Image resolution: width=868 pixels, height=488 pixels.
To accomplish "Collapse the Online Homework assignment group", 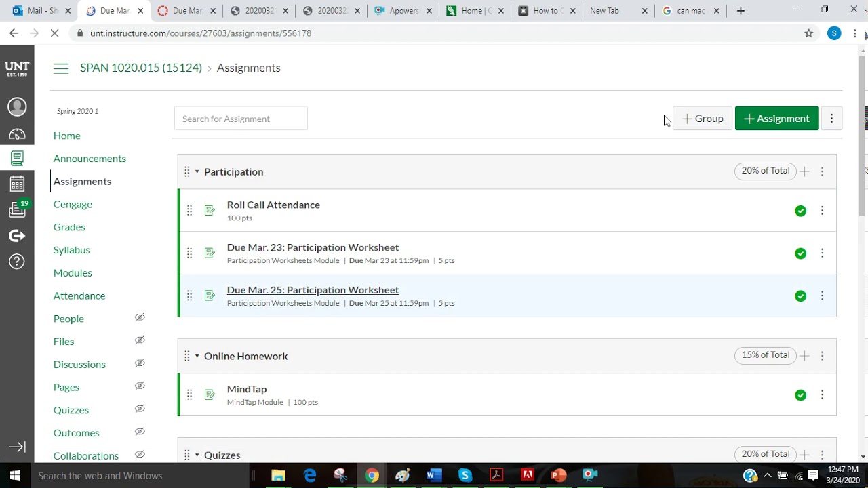I will 197,356.
